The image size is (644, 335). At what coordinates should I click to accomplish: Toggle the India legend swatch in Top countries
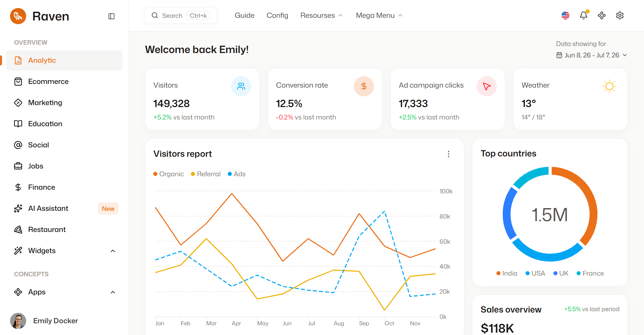498,273
